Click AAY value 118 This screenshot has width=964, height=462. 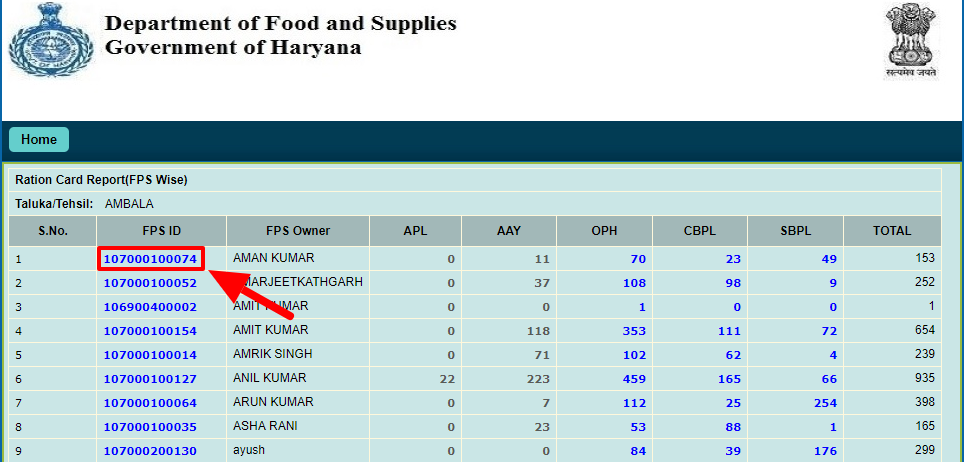coord(539,332)
